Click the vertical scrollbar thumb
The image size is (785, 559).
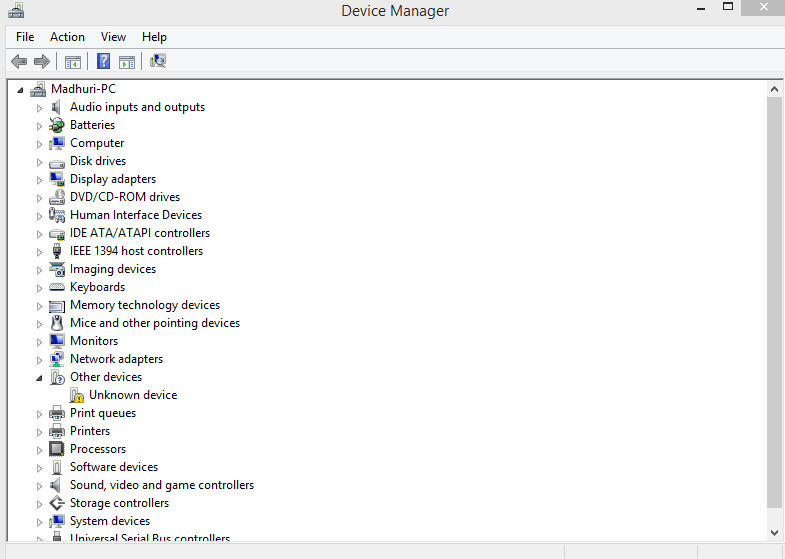[774, 302]
